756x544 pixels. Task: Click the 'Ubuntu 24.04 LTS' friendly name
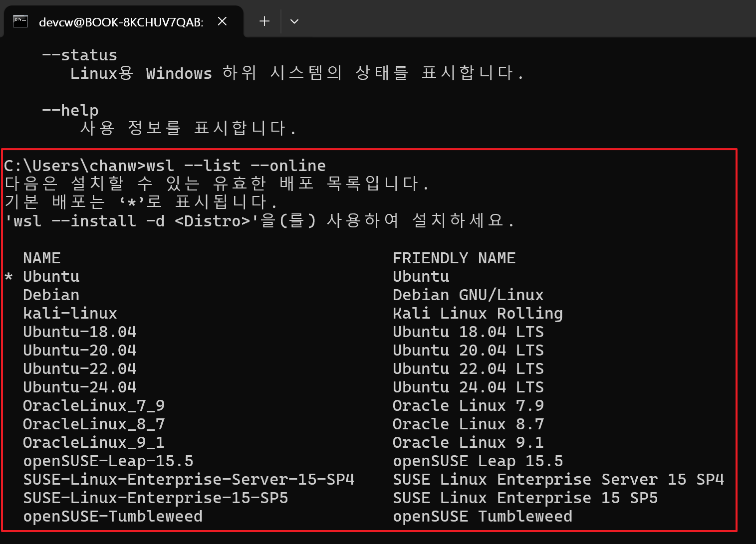point(468,387)
